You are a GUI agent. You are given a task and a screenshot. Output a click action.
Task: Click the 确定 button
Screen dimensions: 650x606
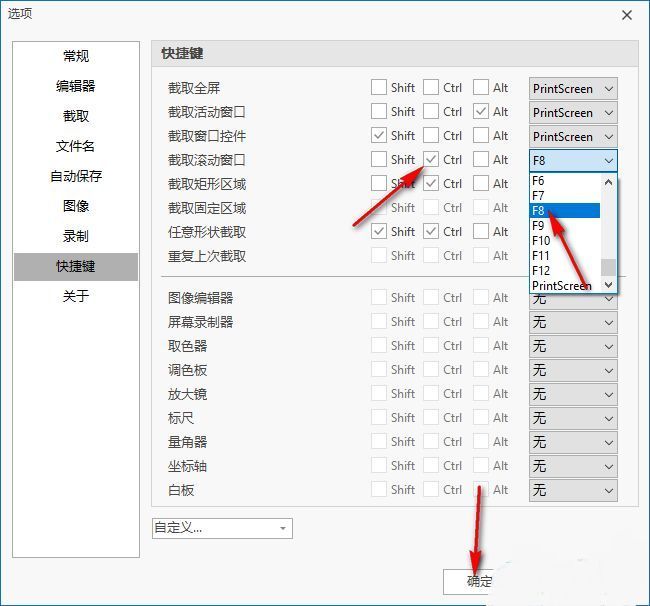(x=479, y=582)
